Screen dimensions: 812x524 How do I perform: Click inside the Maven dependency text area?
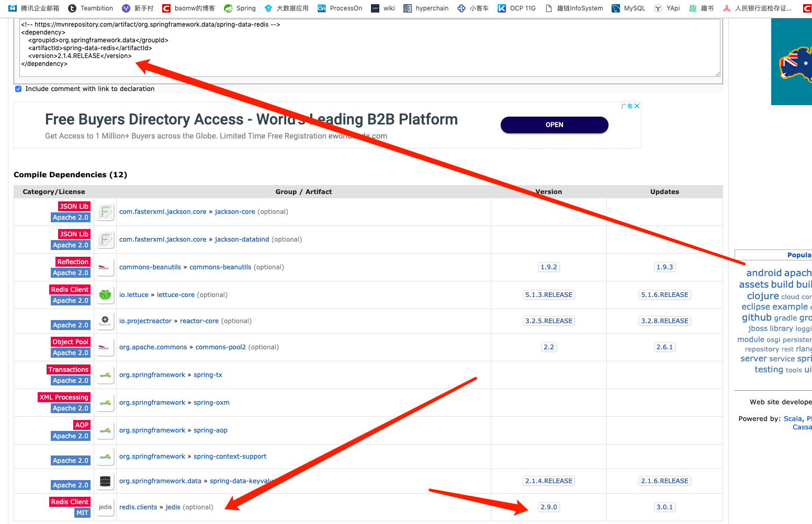[x=370, y=48]
